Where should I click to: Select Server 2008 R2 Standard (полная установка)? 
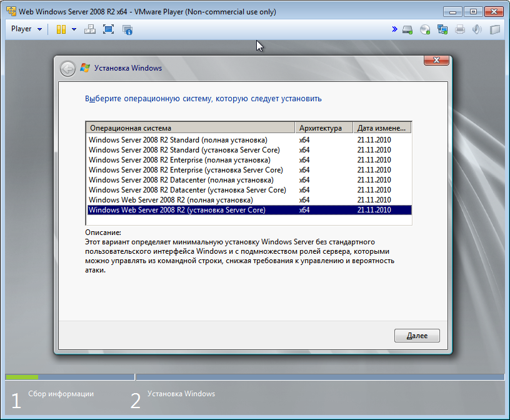(x=249, y=140)
